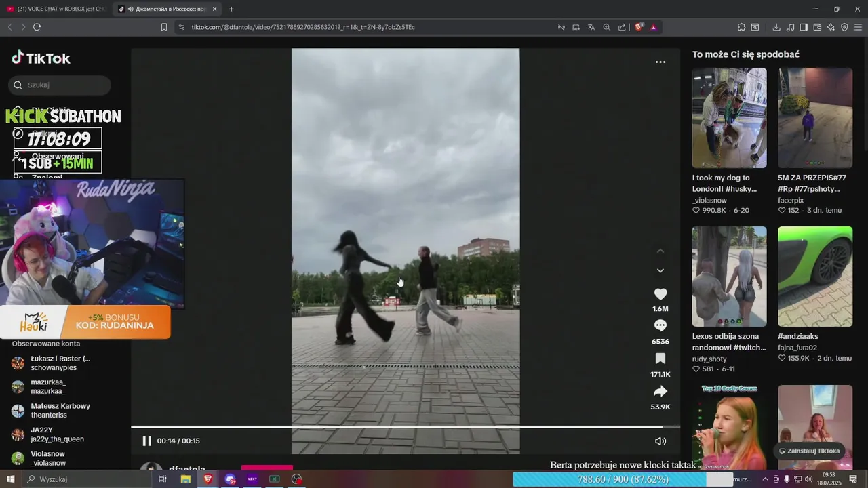Share video with the arrow icon
Viewport: 868px width, 488px height.
(660, 392)
